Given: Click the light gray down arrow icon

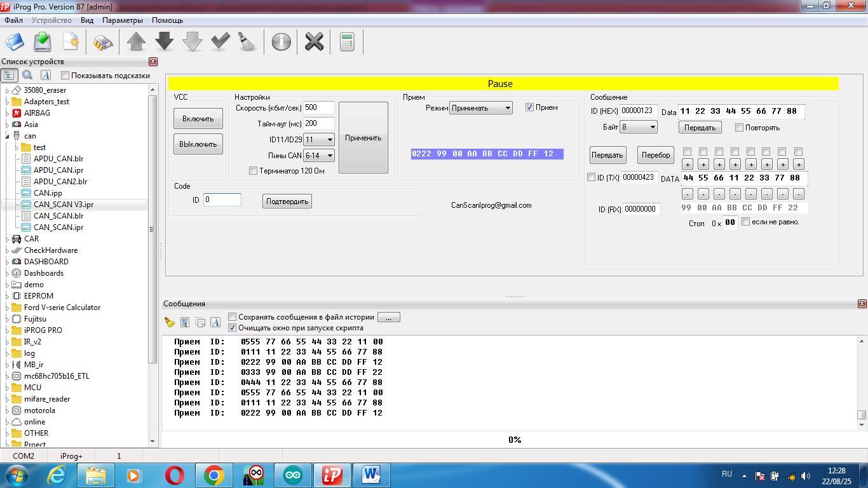Looking at the screenshot, I should click(193, 42).
